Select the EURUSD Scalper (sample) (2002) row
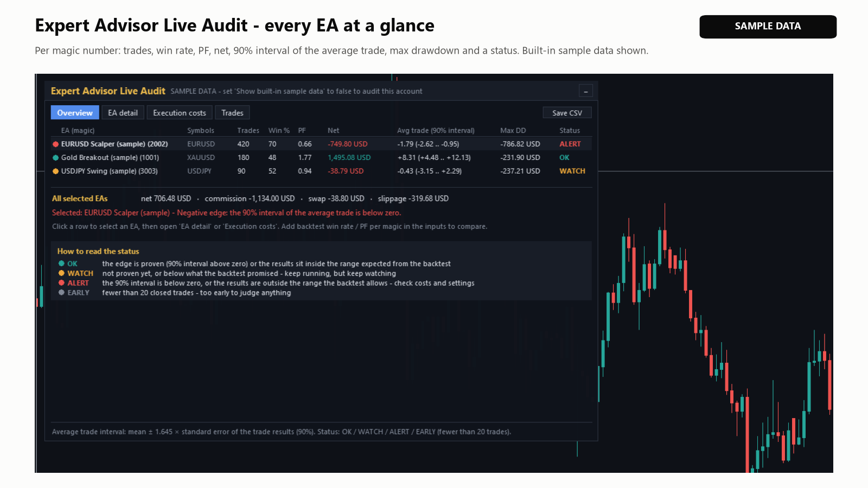This screenshot has width=868, height=488. tap(321, 144)
